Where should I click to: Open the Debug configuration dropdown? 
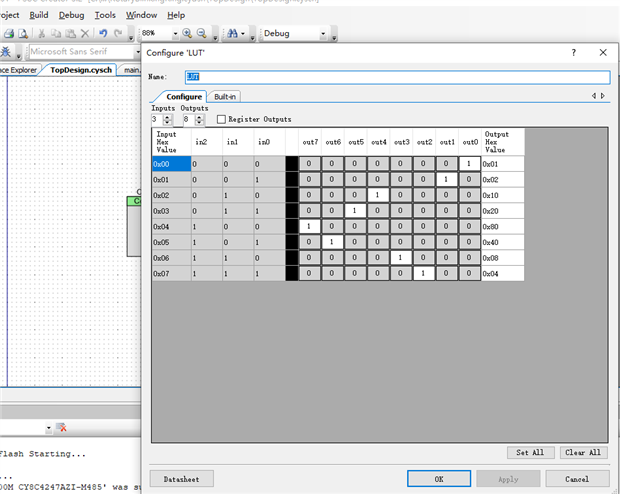coord(322,33)
